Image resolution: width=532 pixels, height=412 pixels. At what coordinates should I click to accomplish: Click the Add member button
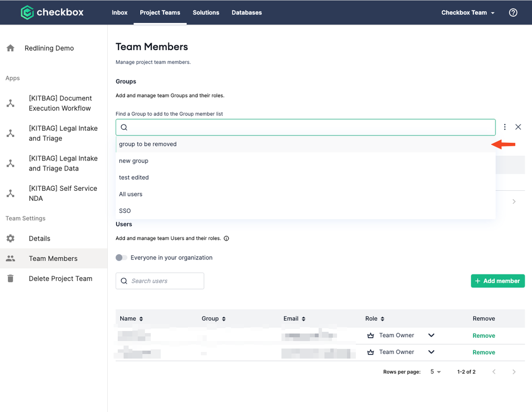[x=497, y=281]
